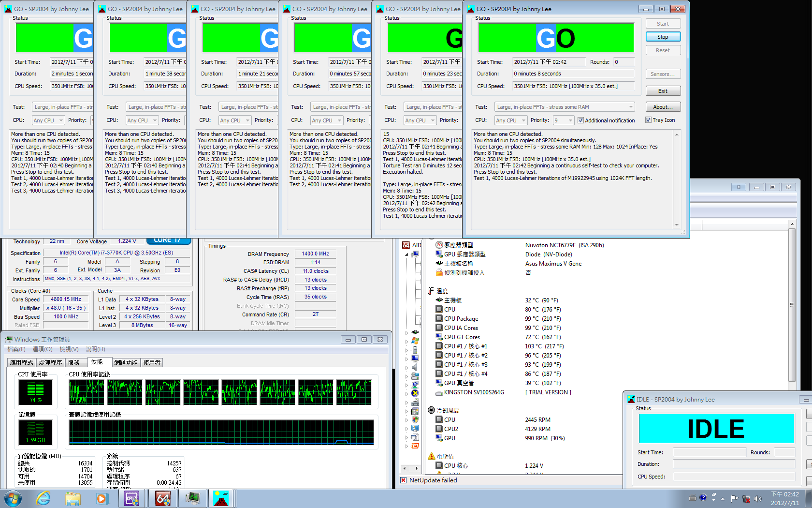Collapse the AIDA64 computer tree node
812x508 pixels.
406,254
